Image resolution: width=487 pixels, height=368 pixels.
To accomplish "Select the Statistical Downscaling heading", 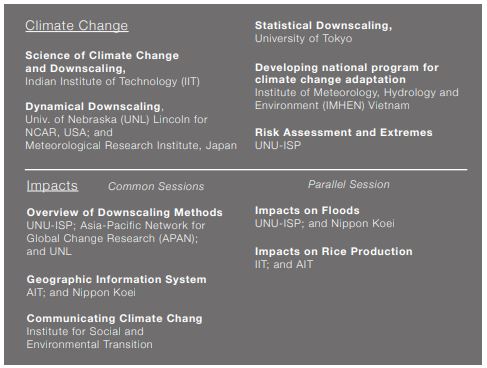I will (323, 25).
